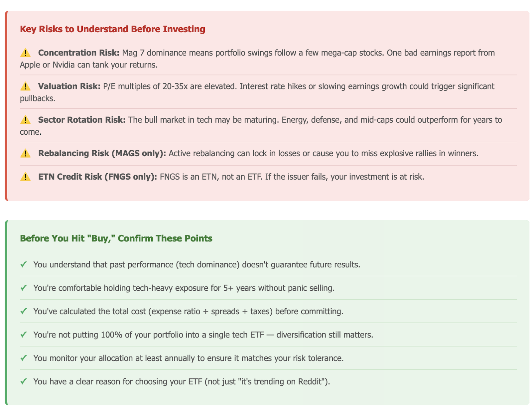The image size is (532, 411).
Task: Click checkmark beside clear reason for ETF item
Action: (23, 381)
